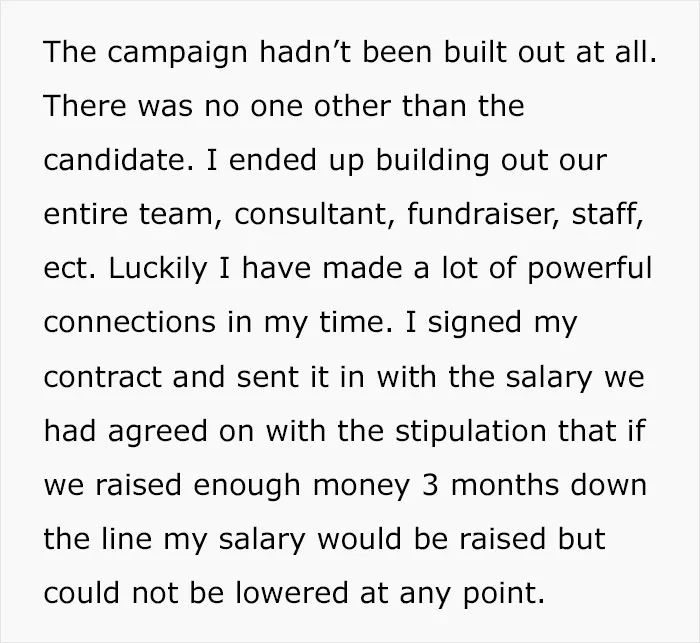This screenshot has width=700, height=643.
Task: Click the word "powerful" at line end
Action: pyautogui.click(x=590, y=269)
